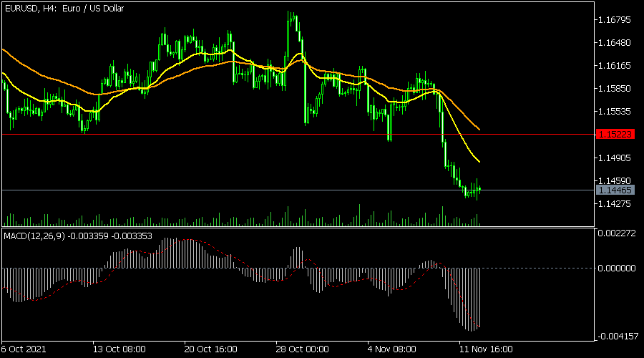Select the gray 1.14465 current price label
Image resolution: width=644 pixels, height=358 pixels.
point(615,190)
